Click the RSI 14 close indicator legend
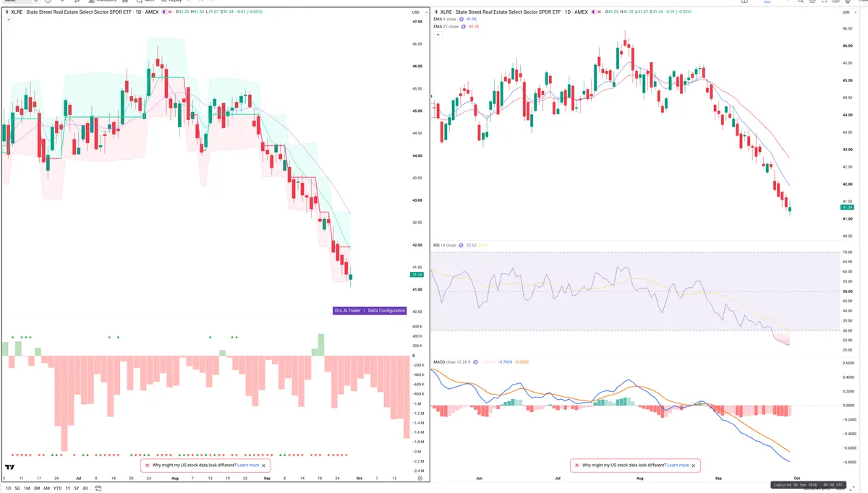 click(x=444, y=245)
